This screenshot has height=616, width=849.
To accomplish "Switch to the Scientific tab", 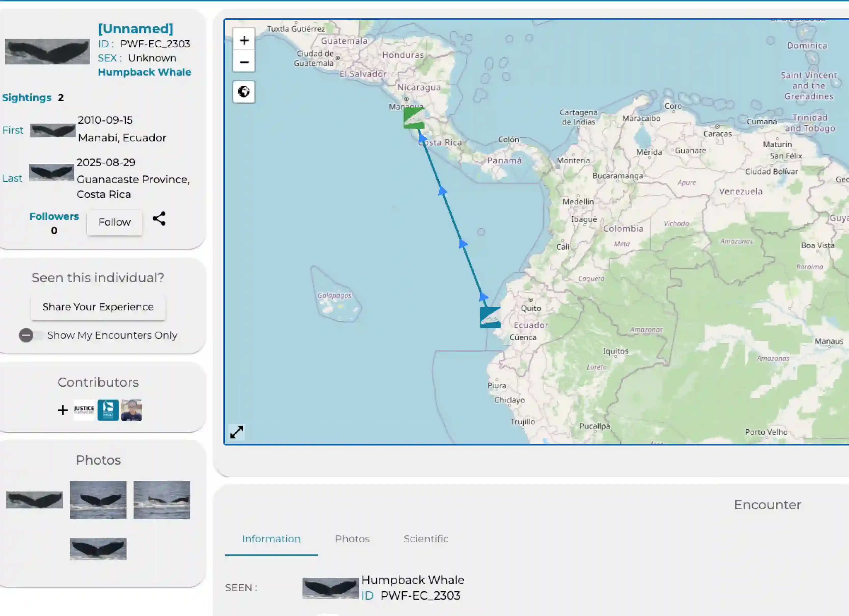I will (426, 539).
